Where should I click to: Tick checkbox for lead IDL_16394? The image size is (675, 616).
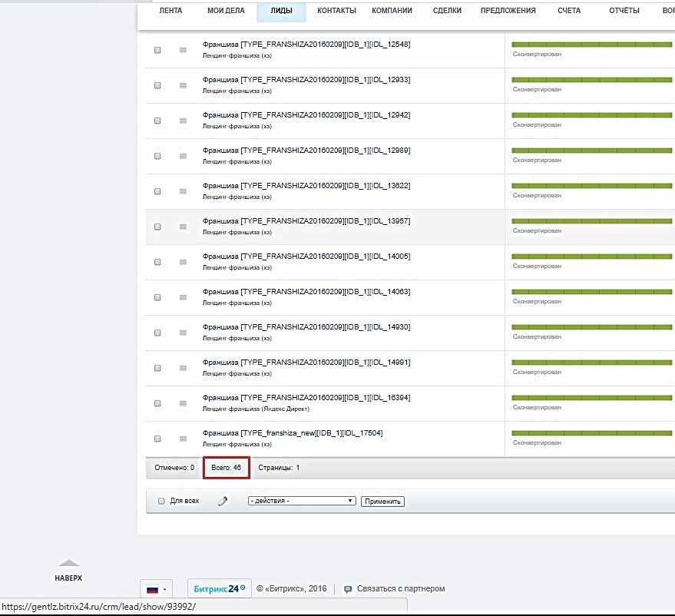(157, 403)
